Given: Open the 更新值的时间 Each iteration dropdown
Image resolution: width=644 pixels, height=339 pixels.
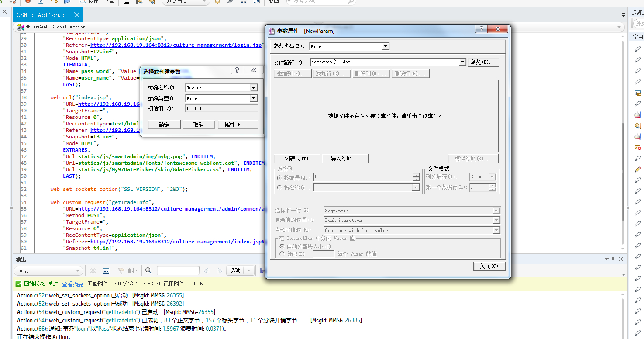Looking at the screenshot, I should click(496, 220).
